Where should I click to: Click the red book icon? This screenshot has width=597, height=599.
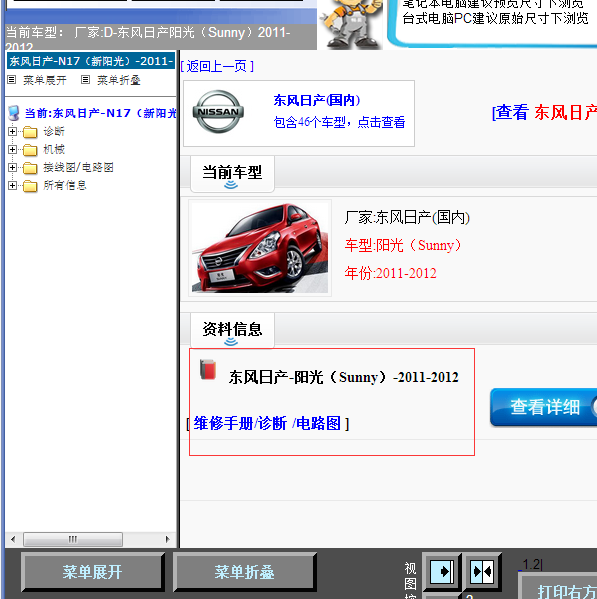point(208,369)
